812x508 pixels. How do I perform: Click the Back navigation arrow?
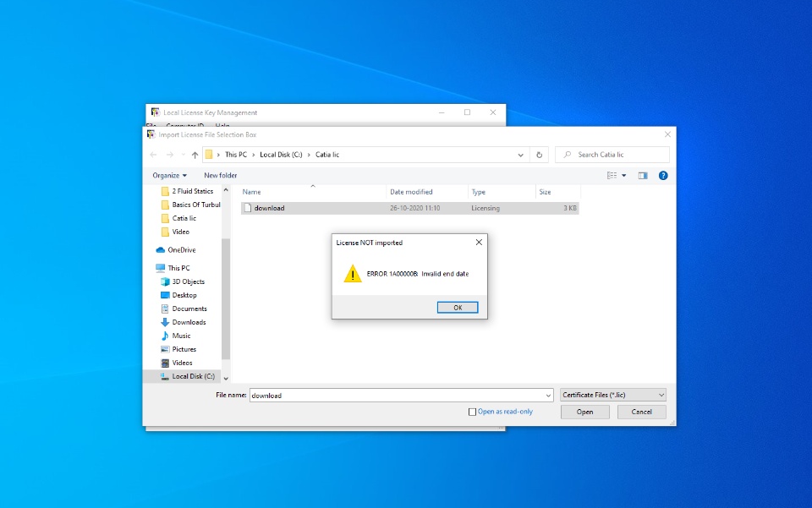pos(153,155)
